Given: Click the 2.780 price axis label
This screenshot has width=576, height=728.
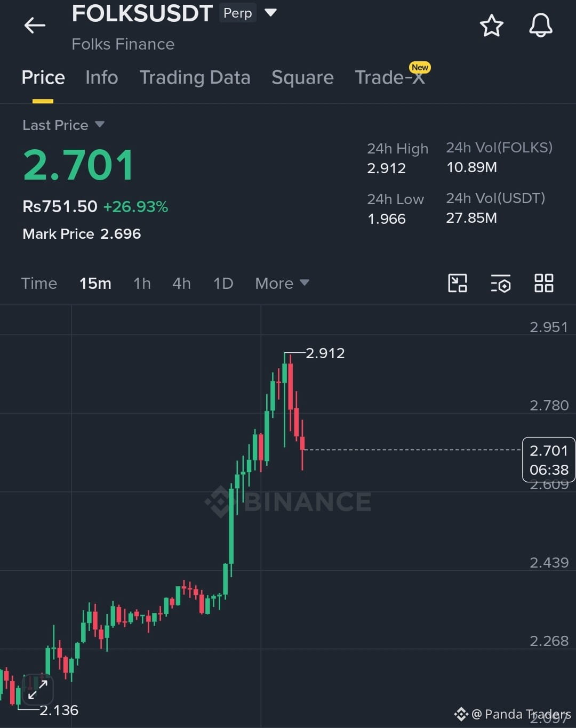Looking at the screenshot, I should click(x=549, y=405).
